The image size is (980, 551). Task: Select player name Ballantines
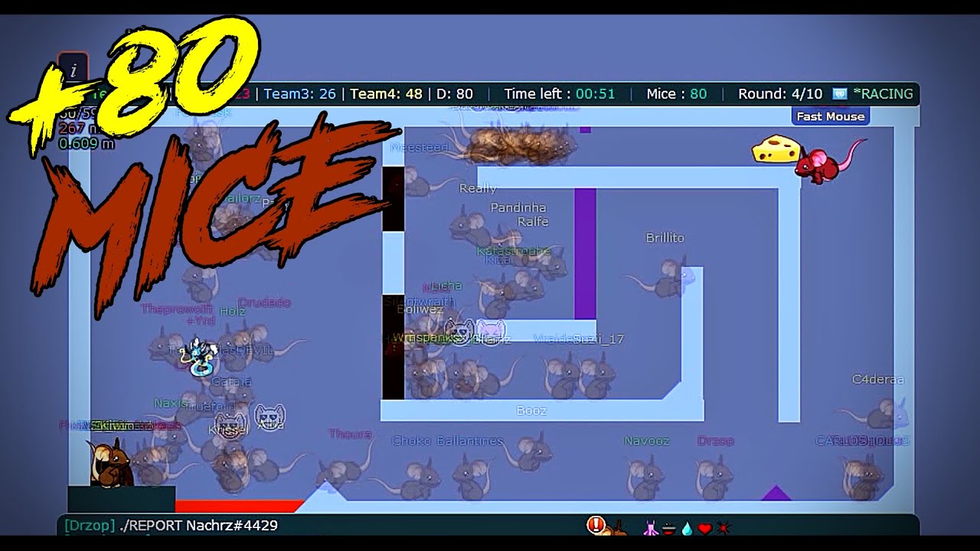click(x=470, y=441)
